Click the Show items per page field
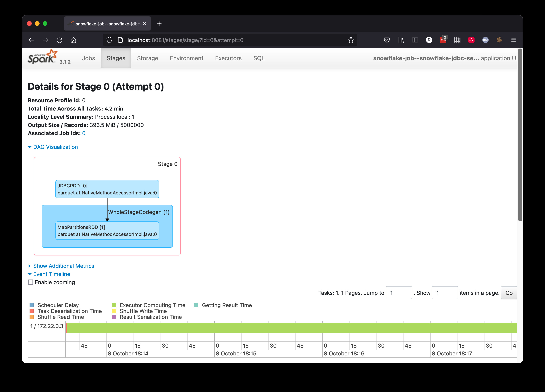The width and height of the screenshot is (545, 392). pos(445,293)
